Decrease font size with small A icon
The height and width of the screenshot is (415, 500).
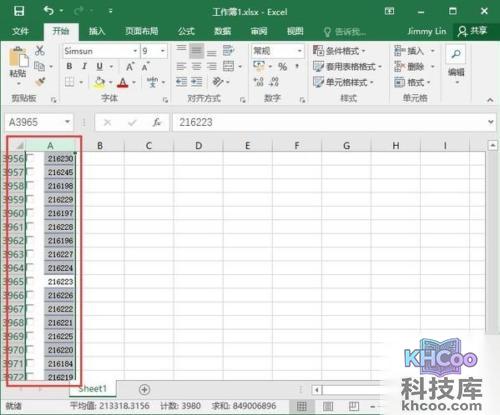pyautogui.click(x=145, y=67)
